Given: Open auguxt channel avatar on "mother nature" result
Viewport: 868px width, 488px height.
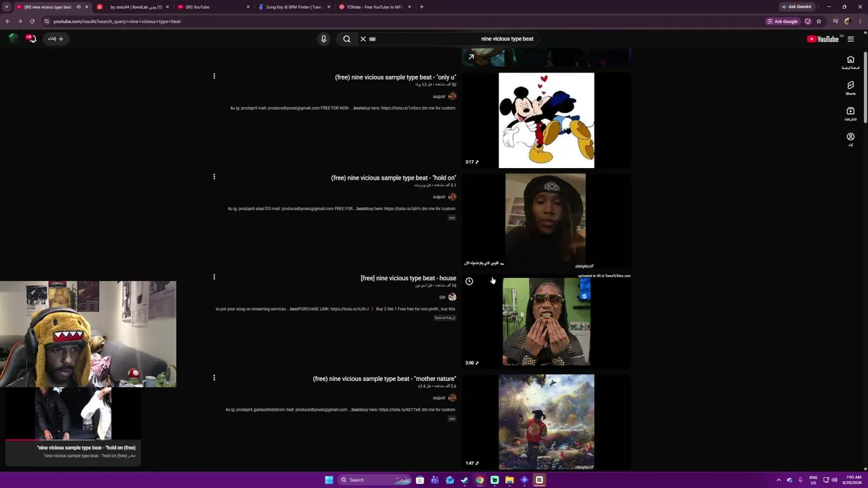Looking at the screenshot, I should point(452,398).
